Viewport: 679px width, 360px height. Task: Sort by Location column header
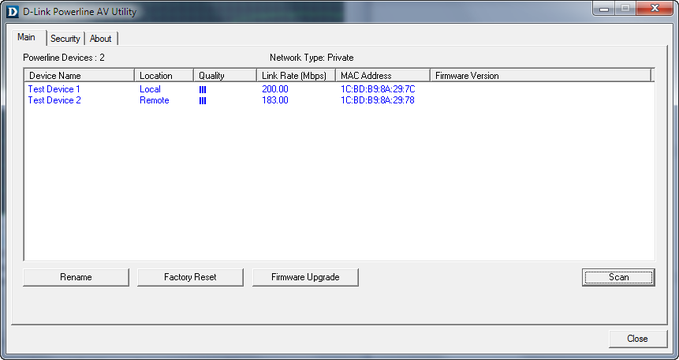[x=164, y=75]
